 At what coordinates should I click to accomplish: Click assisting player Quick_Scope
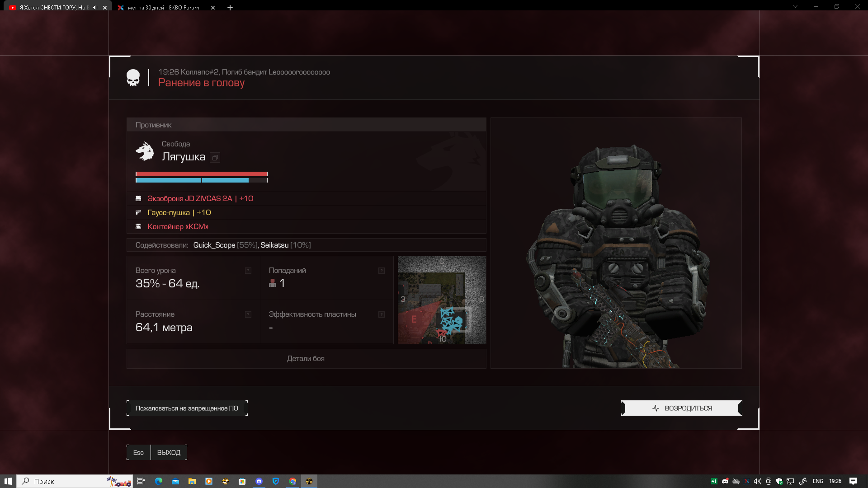pos(214,245)
